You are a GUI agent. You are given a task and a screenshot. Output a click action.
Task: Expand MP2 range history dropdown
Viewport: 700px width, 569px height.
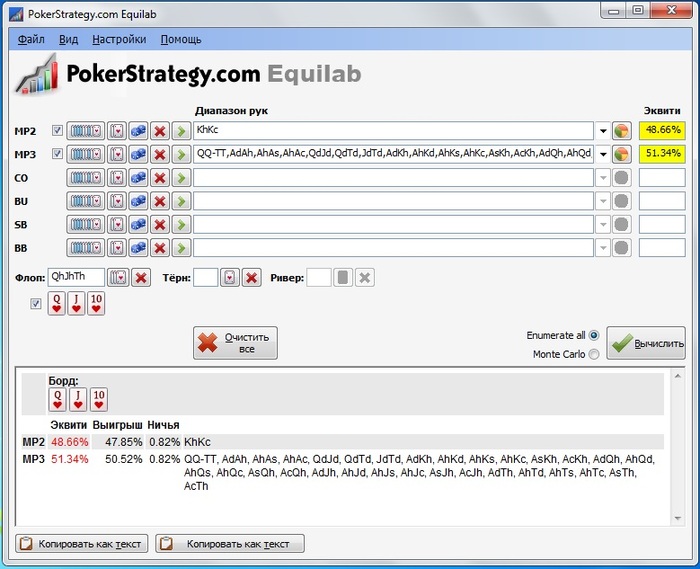(603, 131)
